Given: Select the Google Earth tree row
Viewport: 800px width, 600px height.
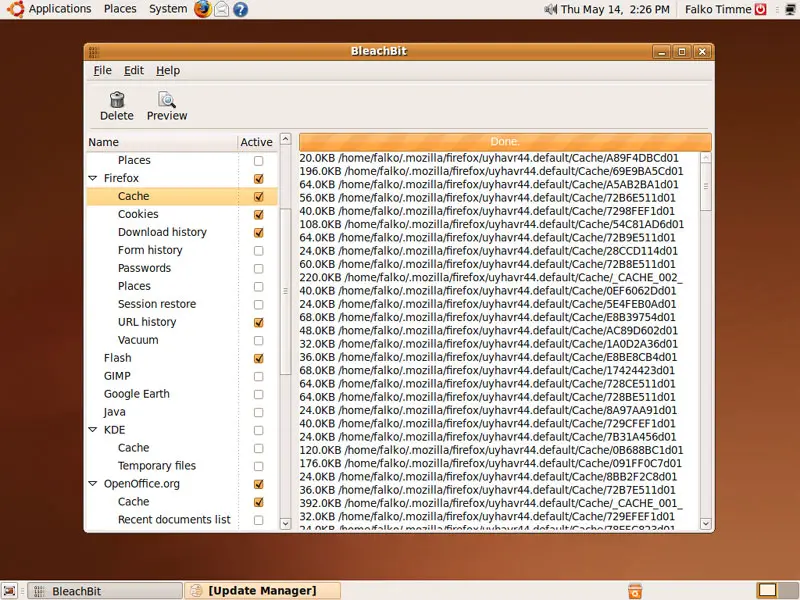Looking at the screenshot, I should click(x=182, y=394).
